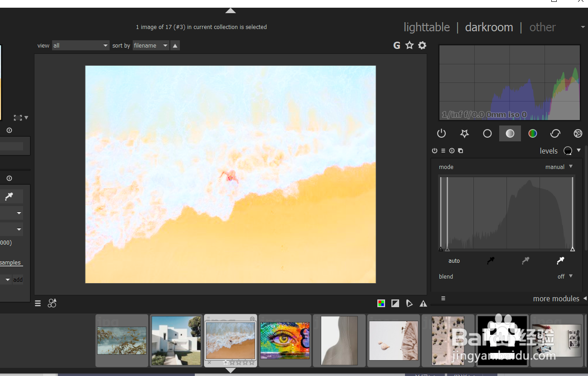Viewport: 588px width, 376px height.
Task: Toggle gamut check warning triangle icon
Action: 423,304
